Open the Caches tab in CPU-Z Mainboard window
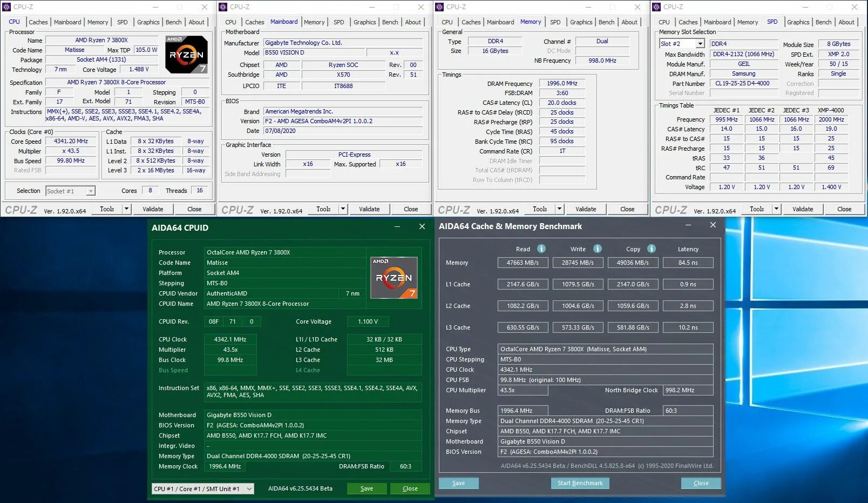The image size is (868, 503). (x=255, y=22)
